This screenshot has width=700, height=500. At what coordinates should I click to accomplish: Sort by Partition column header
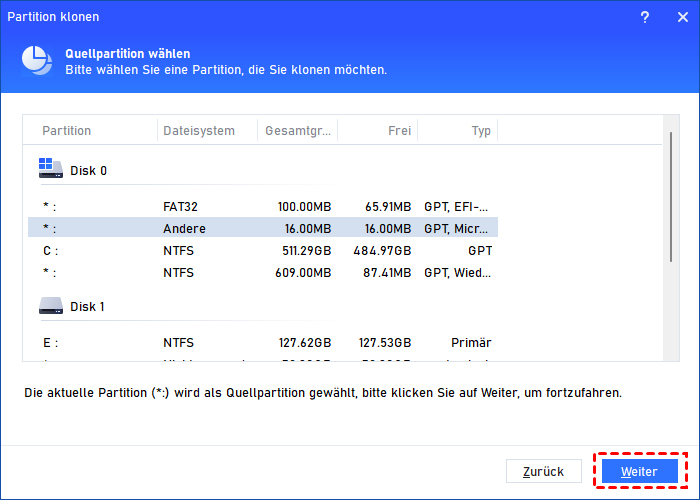pos(67,131)
